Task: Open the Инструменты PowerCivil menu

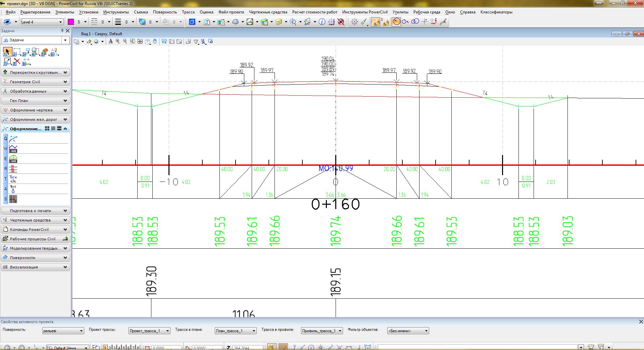Action: point(364,12)
